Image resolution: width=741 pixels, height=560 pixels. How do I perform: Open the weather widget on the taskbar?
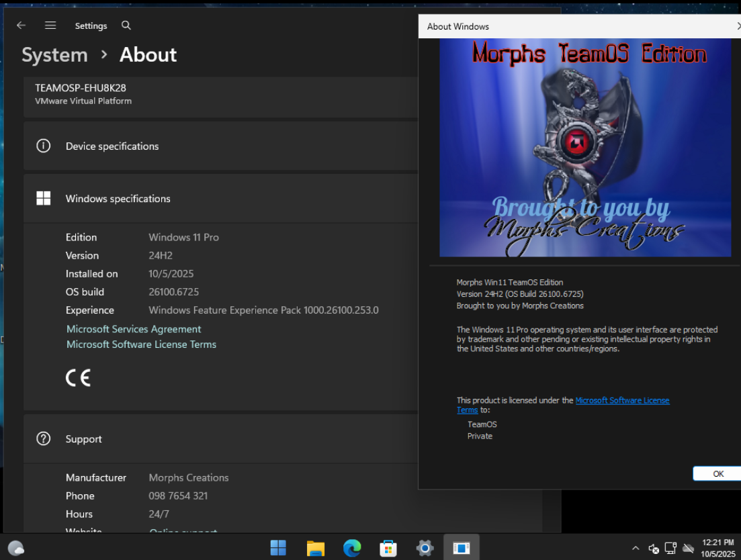[16, 548]
